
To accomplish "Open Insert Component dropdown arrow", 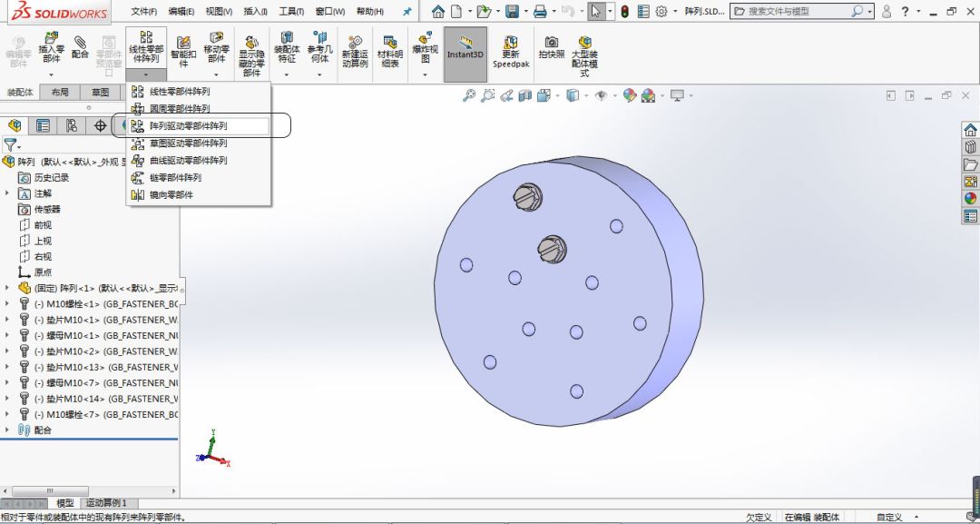I will pos(51,74).
